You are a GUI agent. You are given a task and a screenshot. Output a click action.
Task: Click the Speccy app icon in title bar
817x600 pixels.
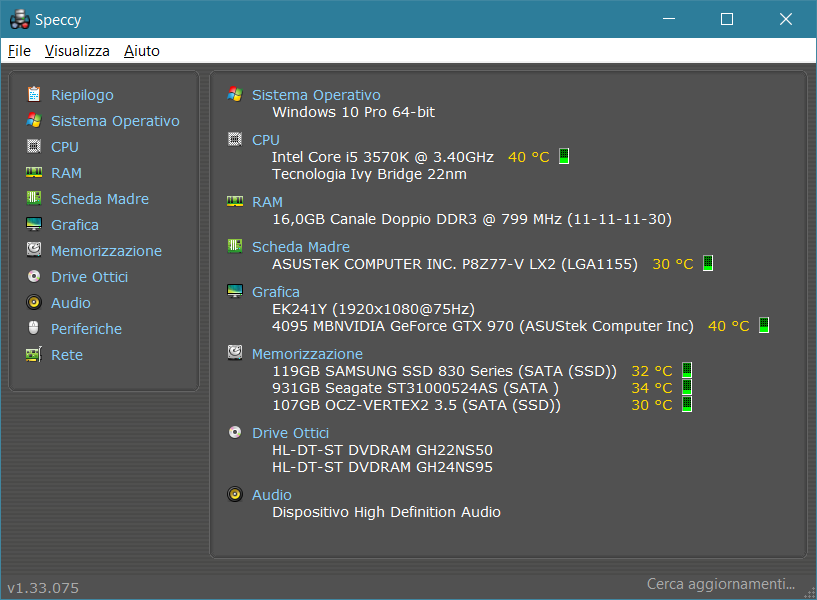[x=20, y=19]
